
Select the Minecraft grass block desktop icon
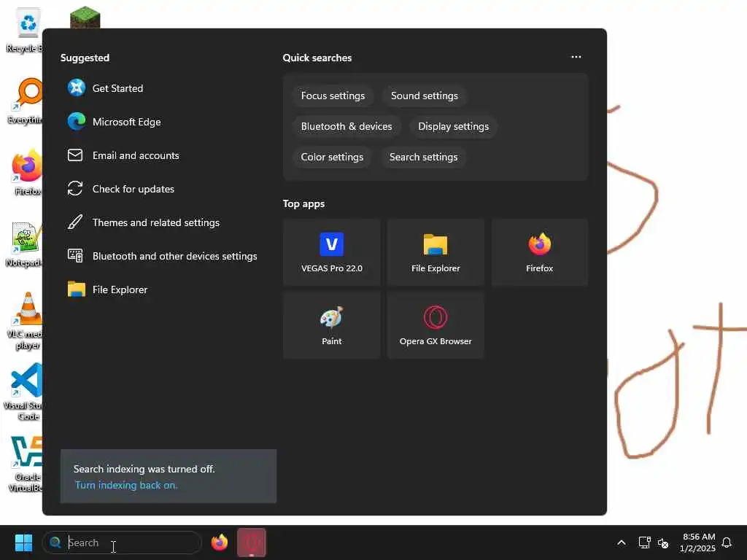(x=85, y=17)
